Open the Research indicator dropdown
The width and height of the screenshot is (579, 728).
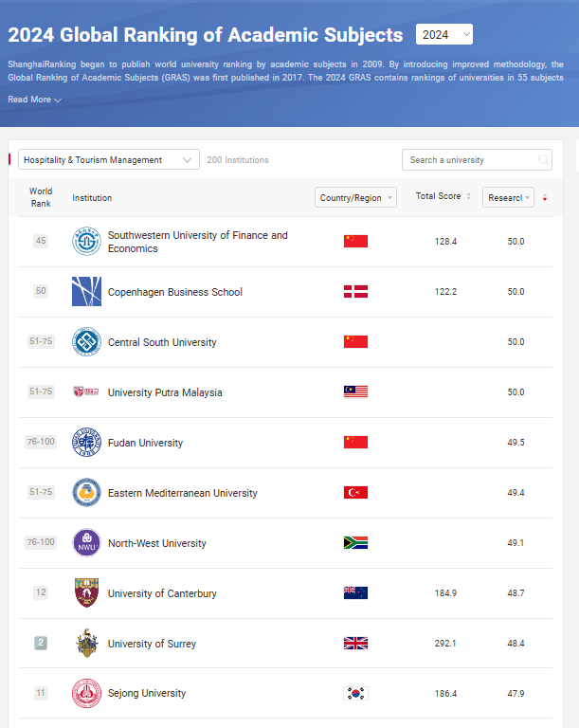point(508,197)
